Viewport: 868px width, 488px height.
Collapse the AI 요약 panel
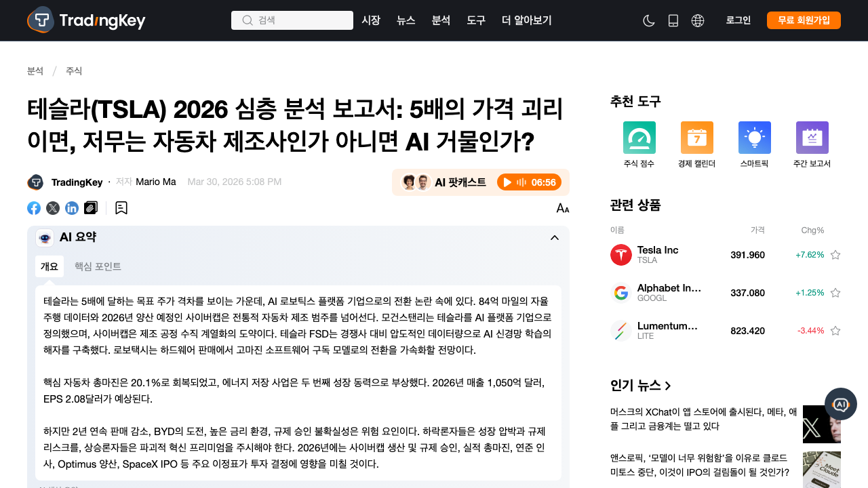555,237
